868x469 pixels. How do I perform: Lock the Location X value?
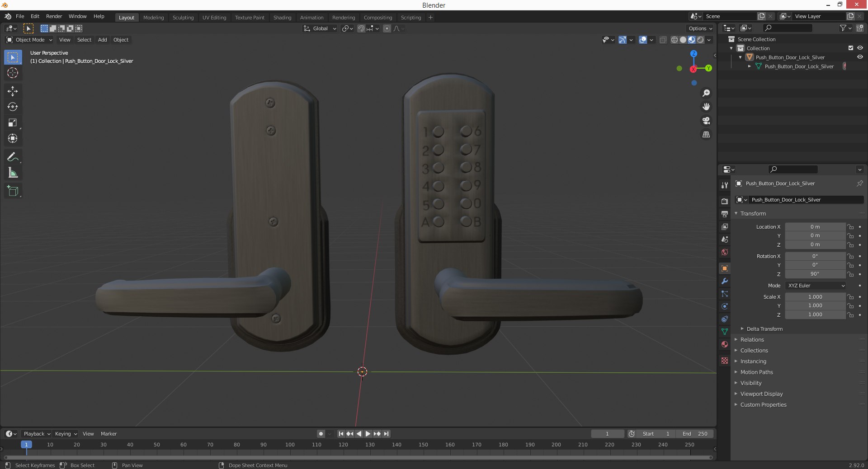(x=850, y=227)
